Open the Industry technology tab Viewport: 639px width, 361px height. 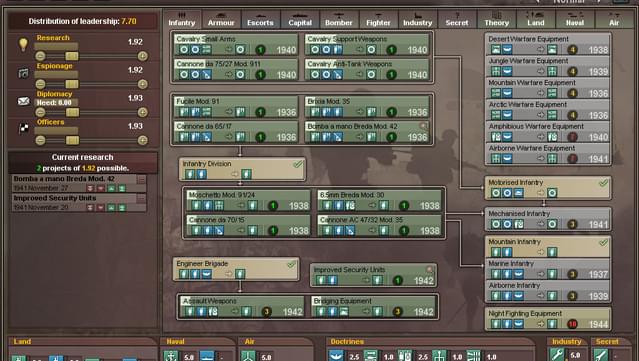click(x=417, y=20)
